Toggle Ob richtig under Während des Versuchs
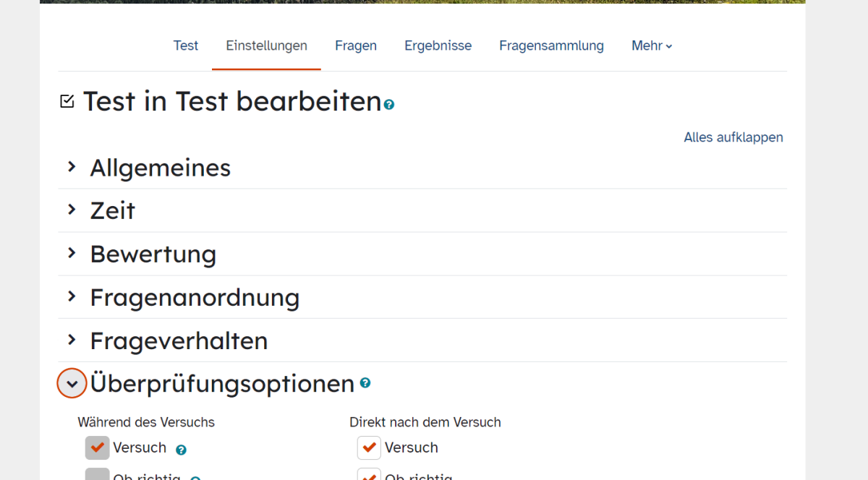Screen dimensions: 868x480 click(x=97, y=475)
